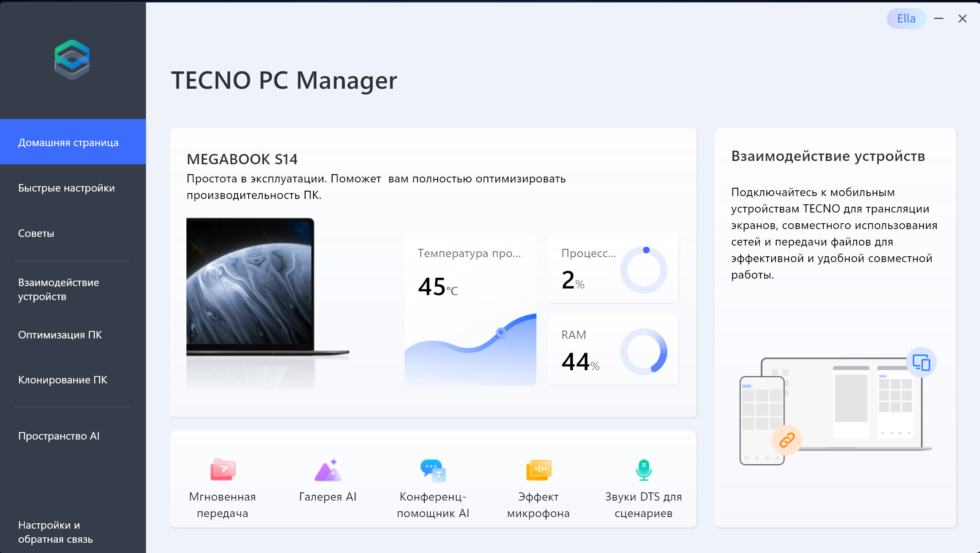Select Домашняя страница in sidebar
Screen dimensions: 980x553
(x=68, y=142)
